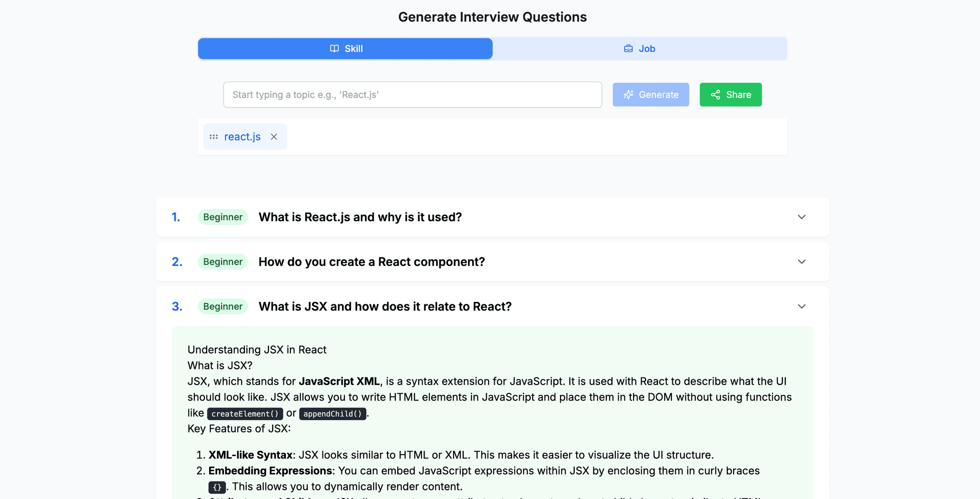Open 'What is React.js and why is it used?'
Screen dimensions: 980x499
click(x=360, y=217)
